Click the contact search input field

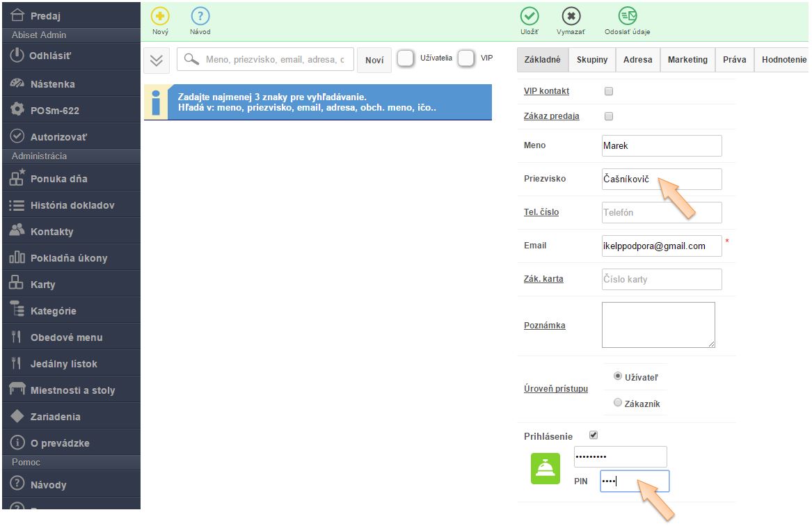(274, 60)
